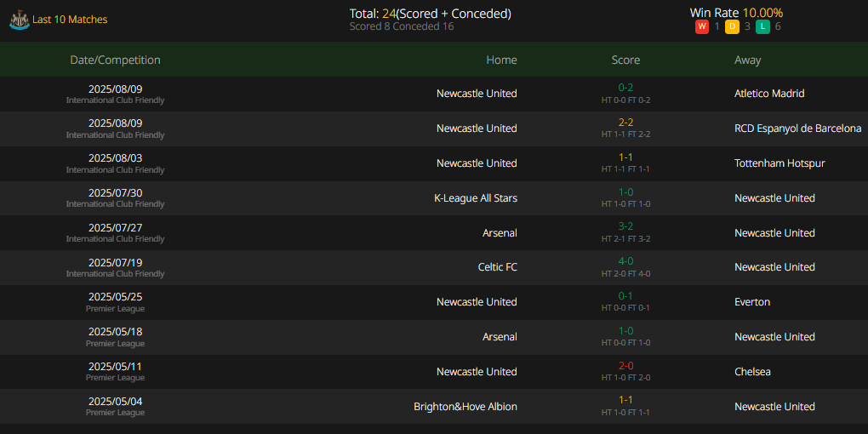This screenshot has width=868, height=434.
Task: Click the green L losses badge
Action: (x=762, y=26)
